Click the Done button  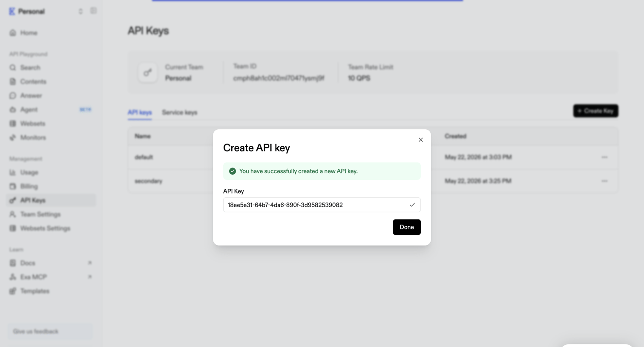click(406, 227)
